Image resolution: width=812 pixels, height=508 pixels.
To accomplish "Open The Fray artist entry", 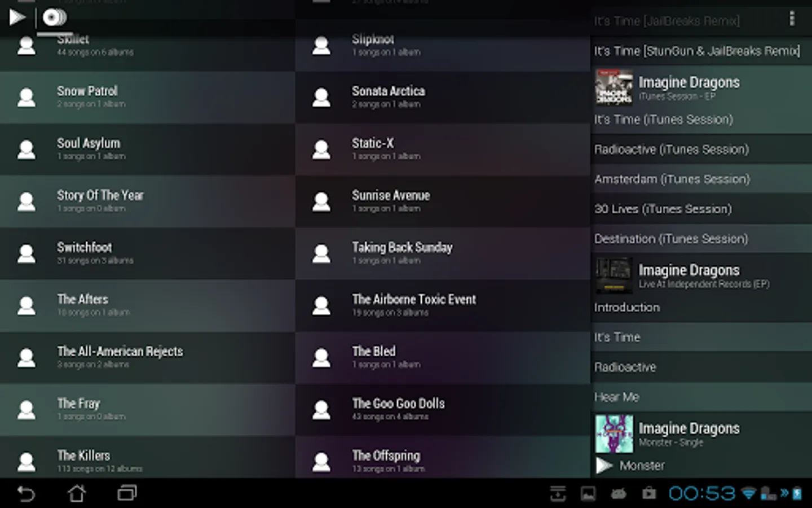I will 147,410.
